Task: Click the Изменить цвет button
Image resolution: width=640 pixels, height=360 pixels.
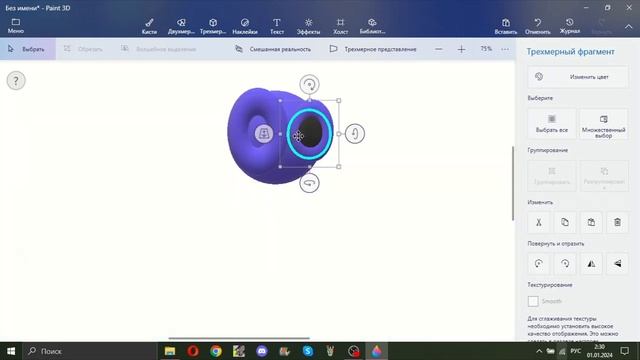Action: (578, 77)
